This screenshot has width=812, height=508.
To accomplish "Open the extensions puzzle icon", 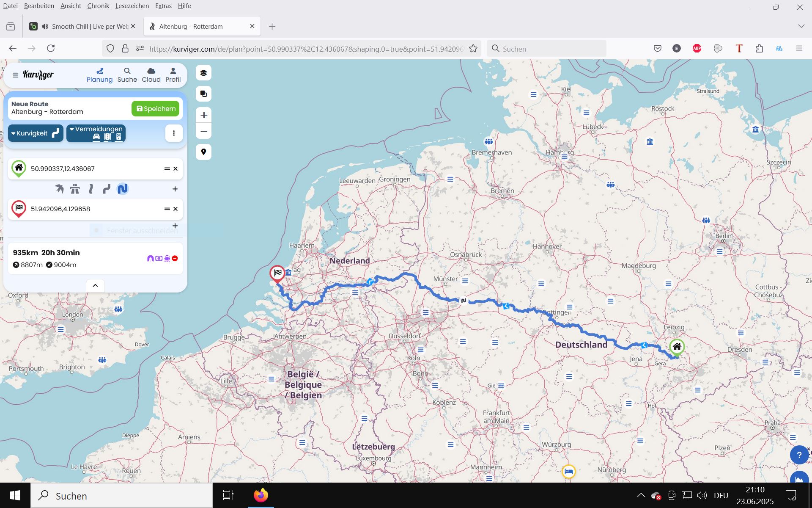I will (759, 48).
